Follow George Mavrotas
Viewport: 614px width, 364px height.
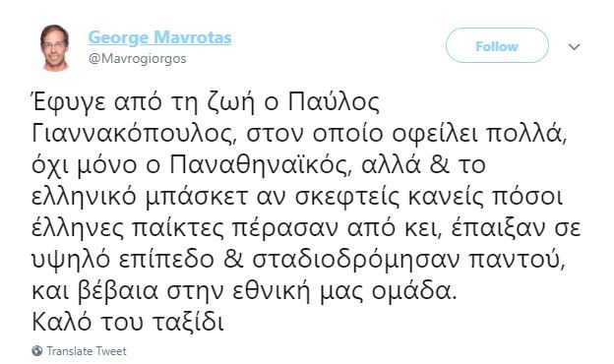point(497,46)
